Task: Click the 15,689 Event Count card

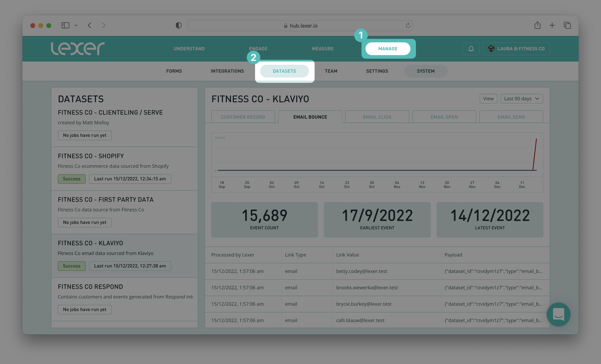Action: click(264, 219)
